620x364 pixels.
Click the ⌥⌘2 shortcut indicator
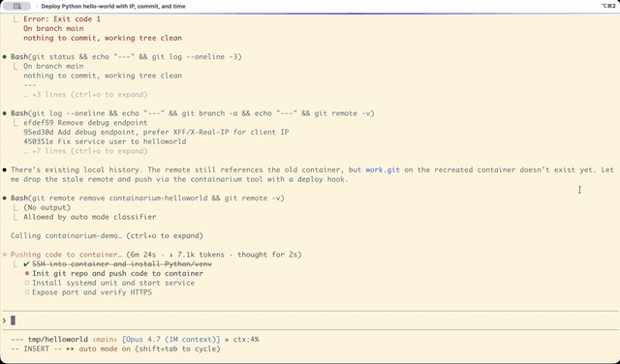pos(608,6)
